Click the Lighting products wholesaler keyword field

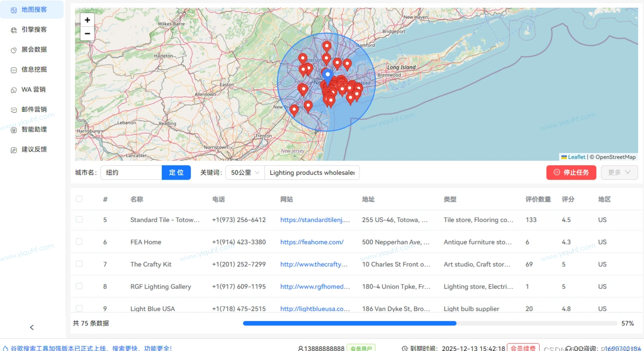click(x=312, y=173)
